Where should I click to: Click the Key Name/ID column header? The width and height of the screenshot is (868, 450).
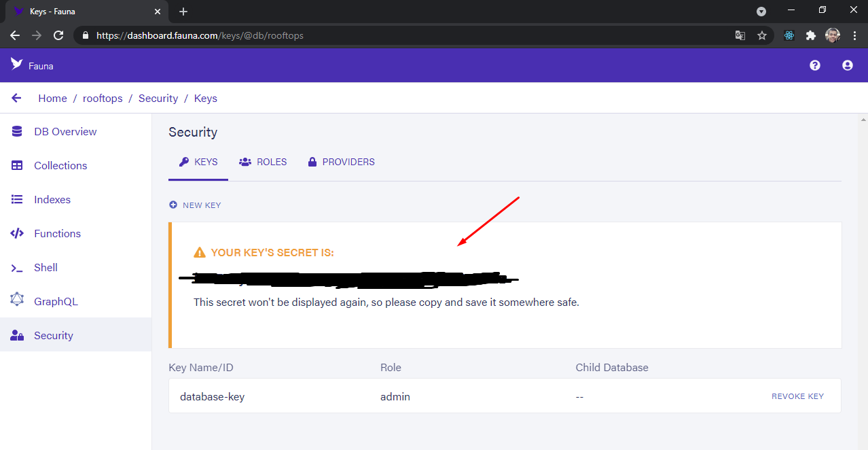[x=201, y=368]
